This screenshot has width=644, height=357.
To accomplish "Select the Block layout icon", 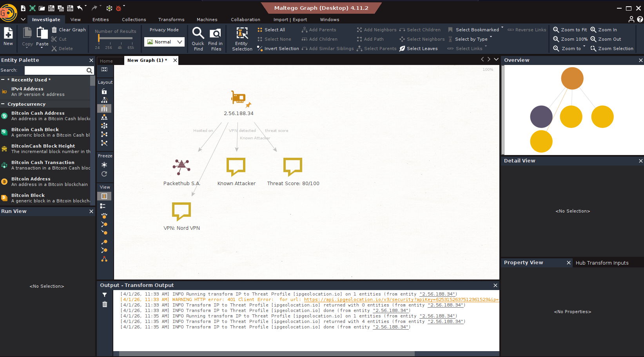I will 104,108.
